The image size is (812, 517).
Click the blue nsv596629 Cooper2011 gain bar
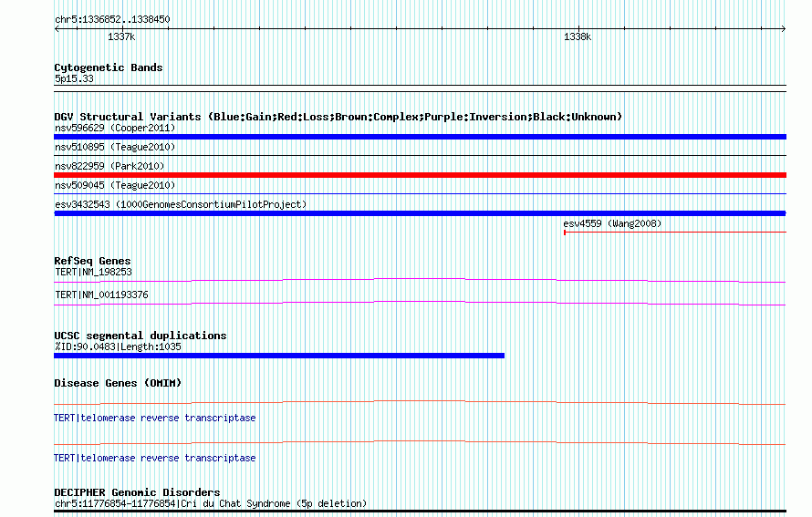(x=420, y=137)
